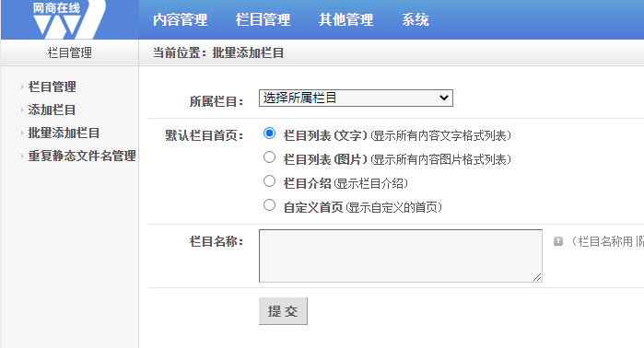This screenshot has height=348, width=644.
Task: Click the arrow bullet before 批量添加栏目
Action: (x=22, y=133)
